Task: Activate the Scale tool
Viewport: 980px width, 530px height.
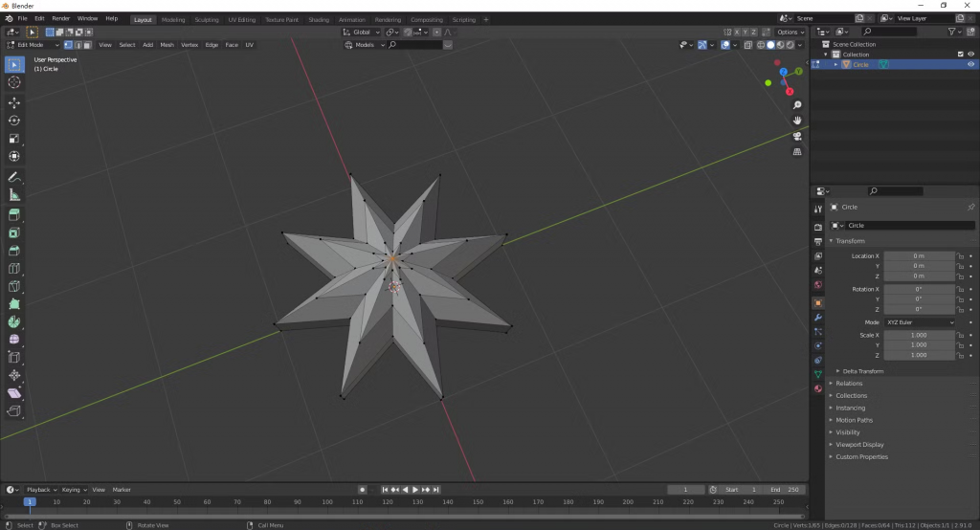Action: (x=14, y=139)
